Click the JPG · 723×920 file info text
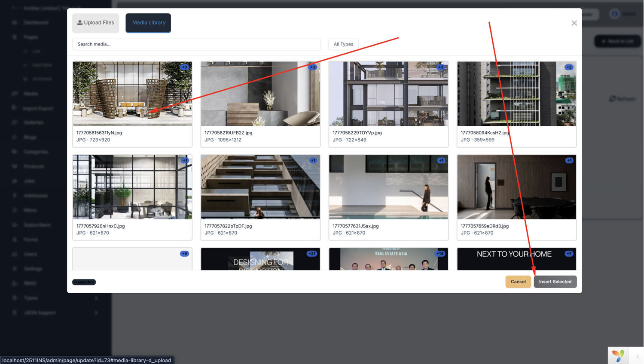644x364 pixels. [x=93, y=140]
